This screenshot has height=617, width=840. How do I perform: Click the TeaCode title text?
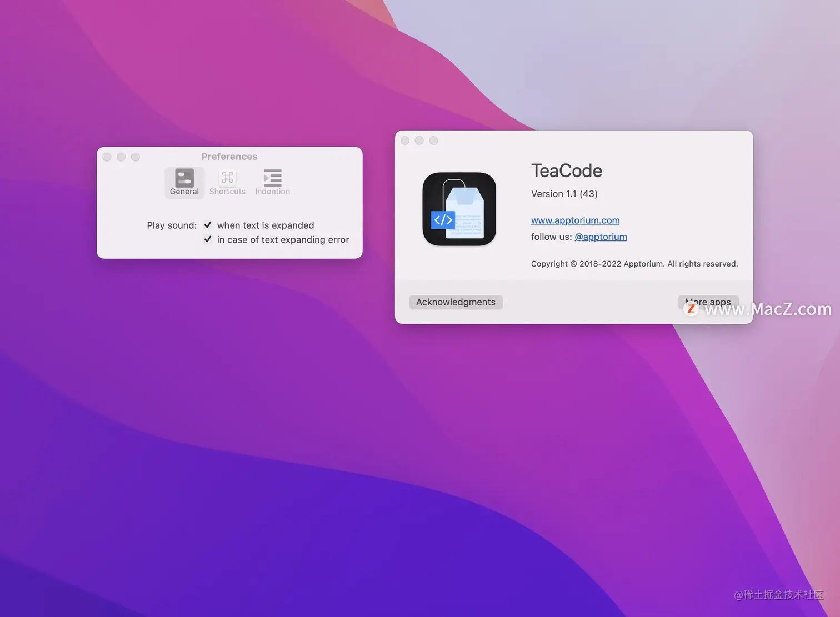566,170
